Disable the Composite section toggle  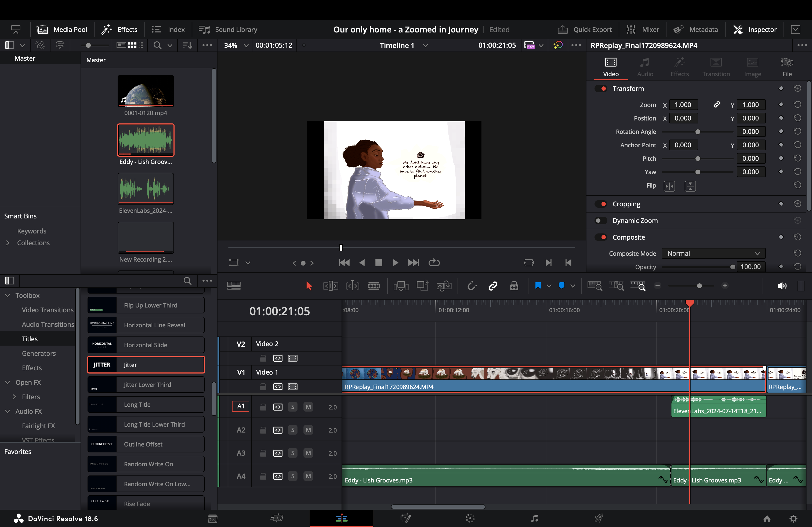(x=601, y=237)
